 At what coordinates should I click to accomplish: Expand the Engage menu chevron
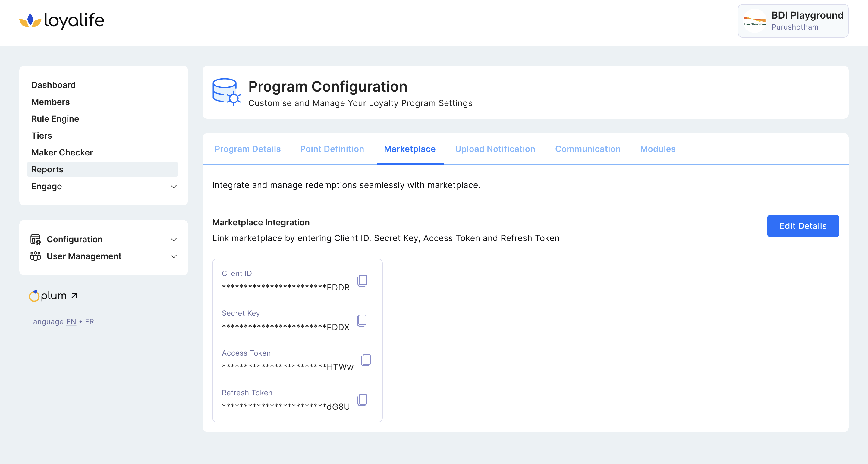(174, 186)
